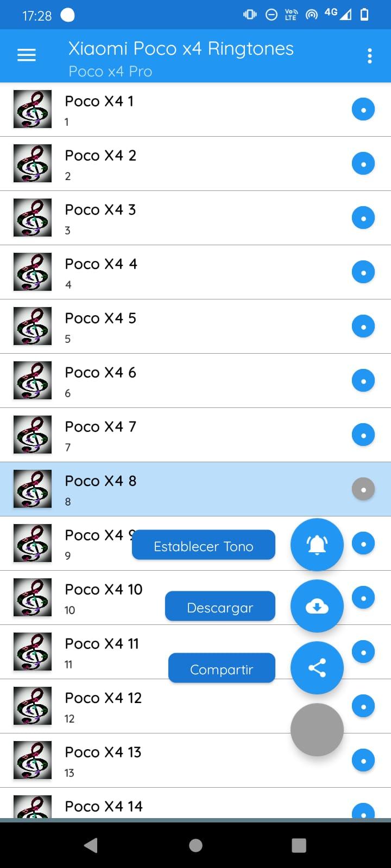This screenshot has width=391, height=868.
Task: Select the blue circle button for Poco X4 6
Action: (363, 380)
